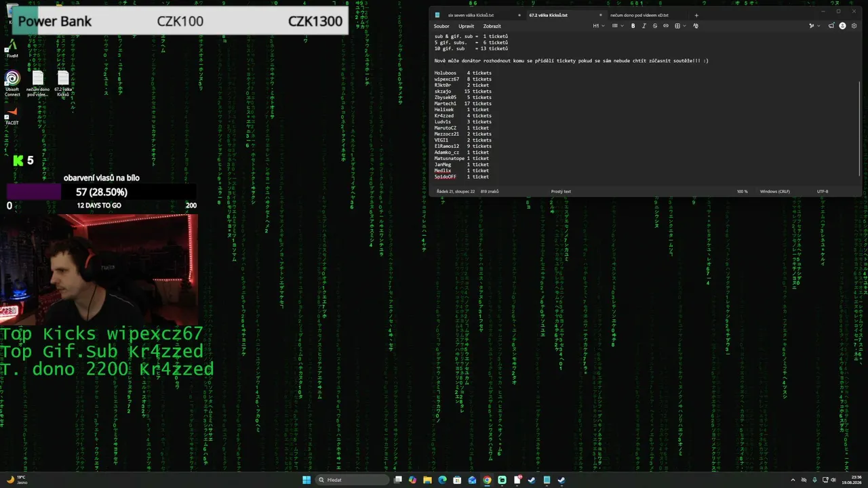The image size is (868, 488).
Task: Click the 'skzajo 15 tickets' line
Action: 463,91
